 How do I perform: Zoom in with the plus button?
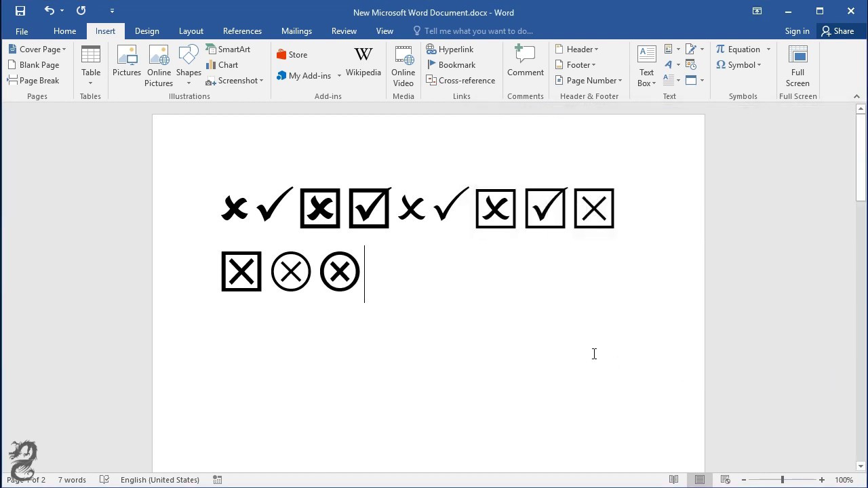click(x=821, y=480)
